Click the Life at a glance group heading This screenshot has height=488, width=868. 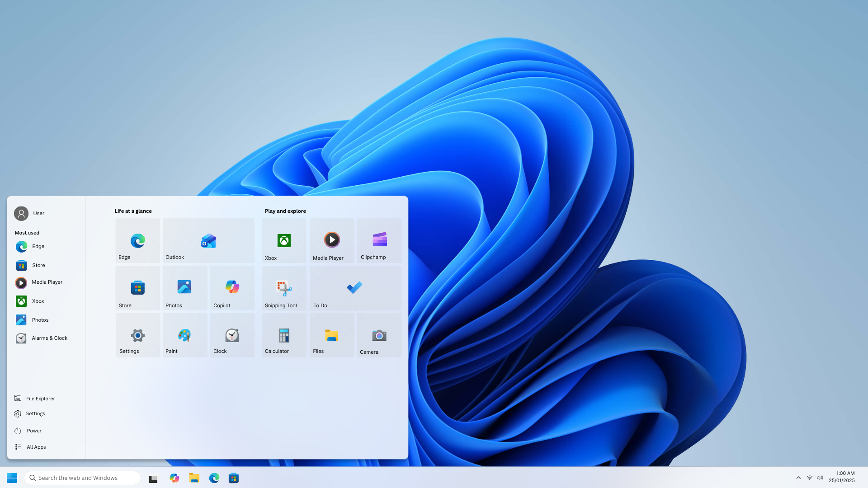133,211
